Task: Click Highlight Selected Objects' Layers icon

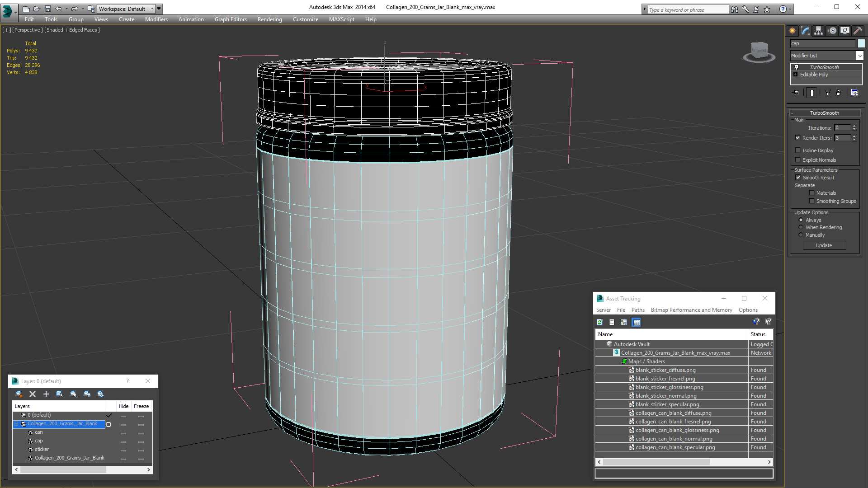Action: pos(73,394)
